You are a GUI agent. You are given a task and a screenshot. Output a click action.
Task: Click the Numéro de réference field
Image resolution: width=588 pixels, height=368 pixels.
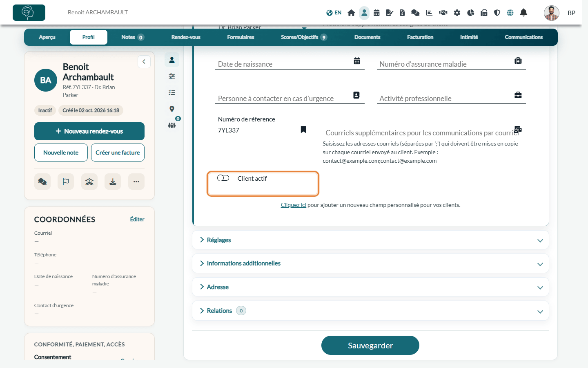[x=263, y=130]
